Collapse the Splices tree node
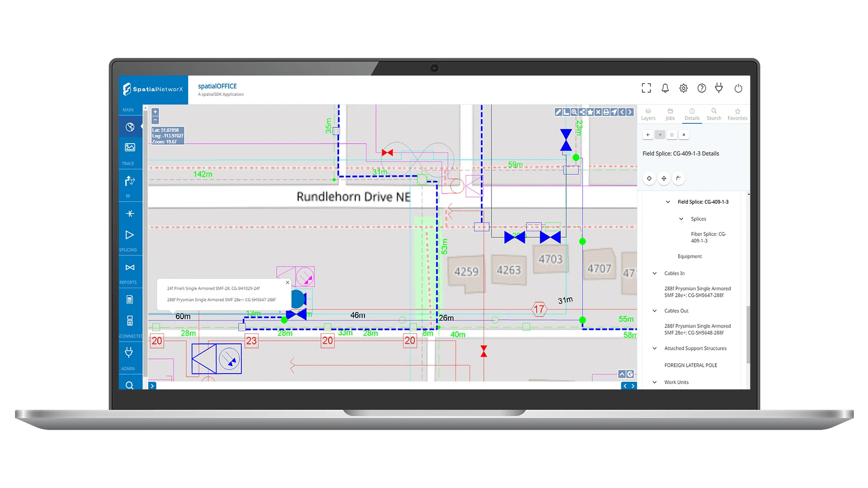This screenshot has width=868, height=488. pyautogui.click(x=681, y=219)
